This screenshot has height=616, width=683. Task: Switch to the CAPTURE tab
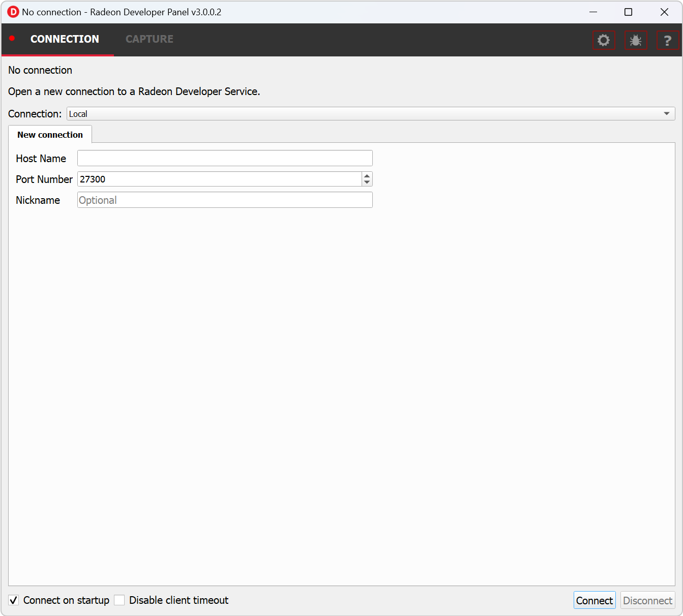149,39
